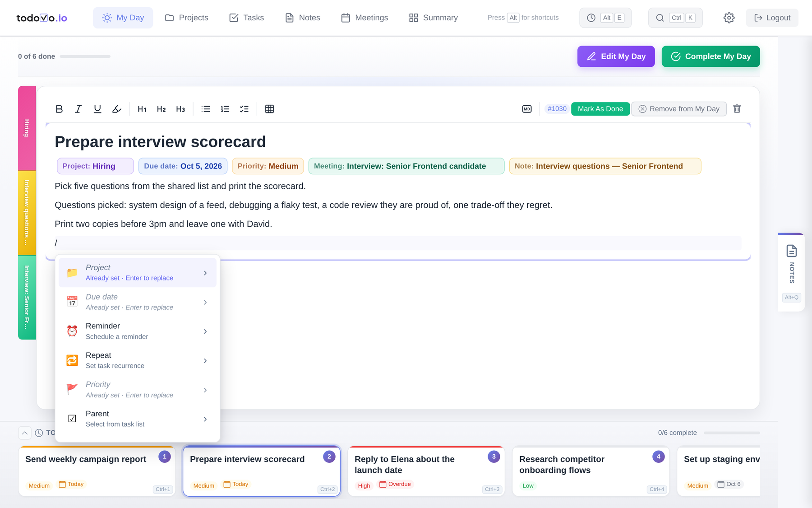
Task: Collapse the today task strip
Action: pyautogui.click(x=25, y=433)
